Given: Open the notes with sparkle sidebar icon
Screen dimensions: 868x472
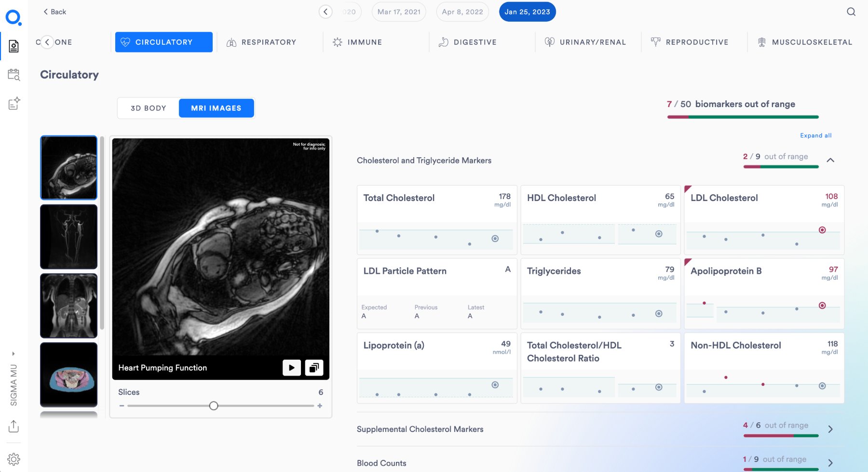Looking at the screenshot, I should [14, 103].
